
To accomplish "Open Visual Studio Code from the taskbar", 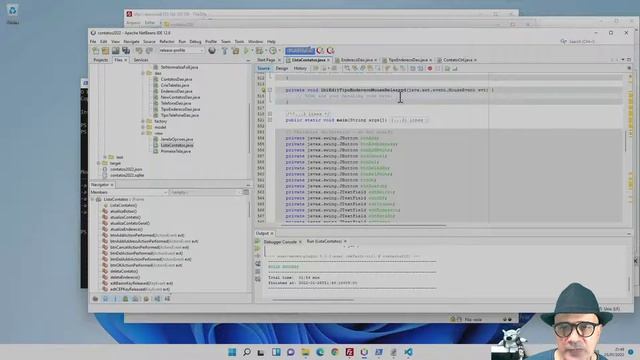I will [408, 352].
